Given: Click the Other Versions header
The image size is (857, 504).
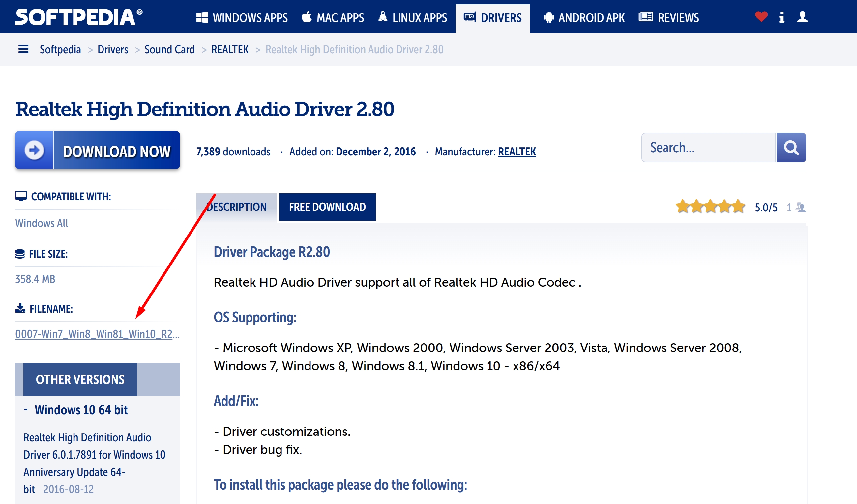Looking at the screenshot, I should coord(80,379).
